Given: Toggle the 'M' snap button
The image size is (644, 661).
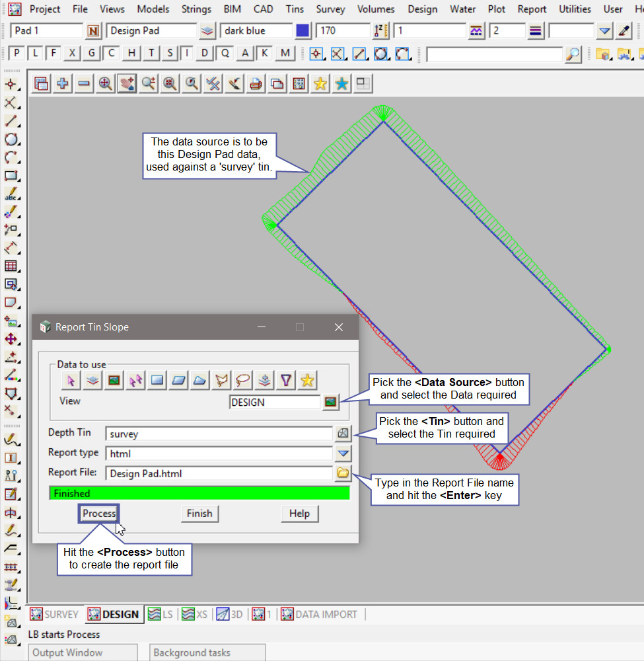Looking at the screenshot, I should point(285,54).
